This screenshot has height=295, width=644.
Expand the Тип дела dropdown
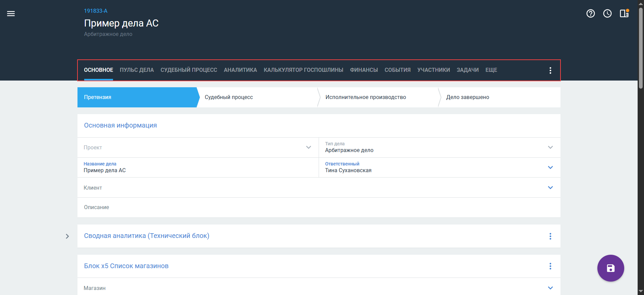click(x=550, y=147)
